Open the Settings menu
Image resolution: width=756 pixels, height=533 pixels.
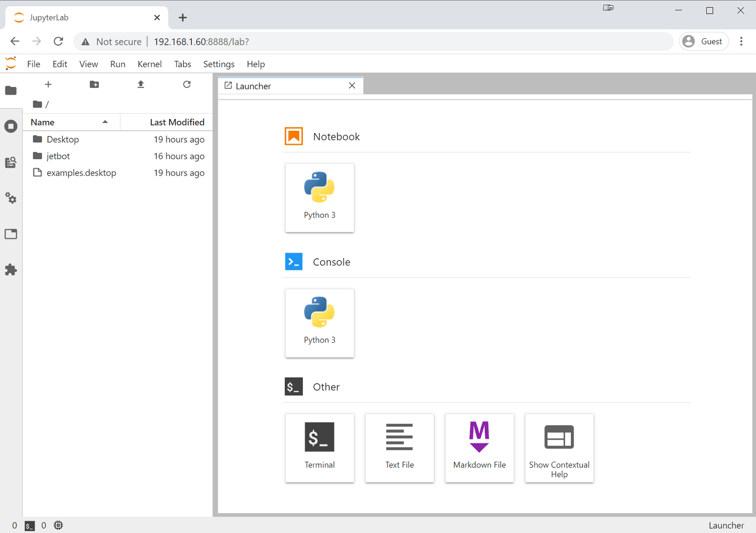219,64
